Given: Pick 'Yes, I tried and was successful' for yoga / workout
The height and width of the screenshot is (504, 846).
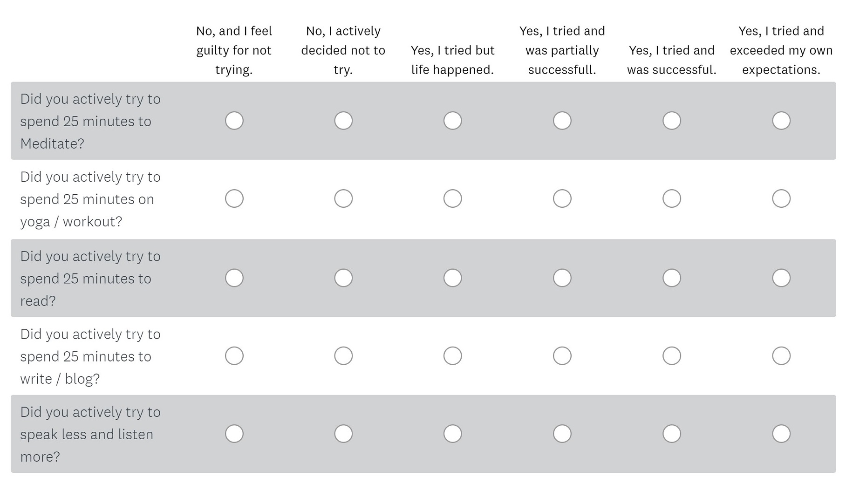Looking at the screenshot, I should (671, 198).
